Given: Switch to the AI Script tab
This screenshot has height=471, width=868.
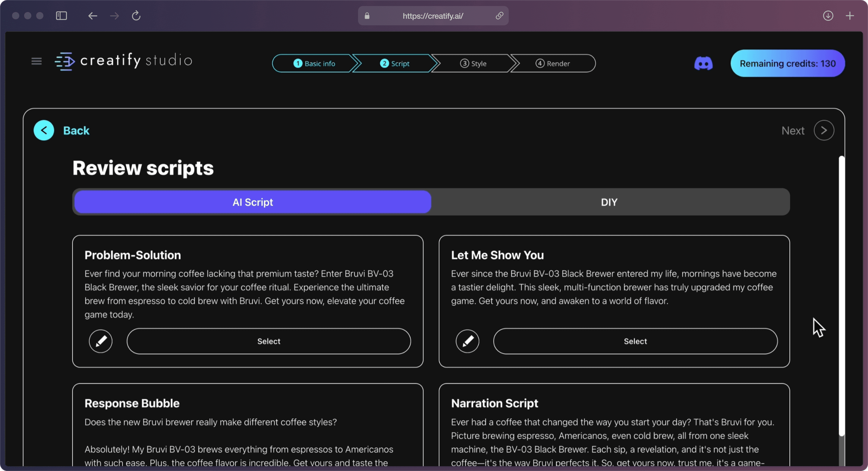Looking at the screenshot, I should [x=252, y=202].
